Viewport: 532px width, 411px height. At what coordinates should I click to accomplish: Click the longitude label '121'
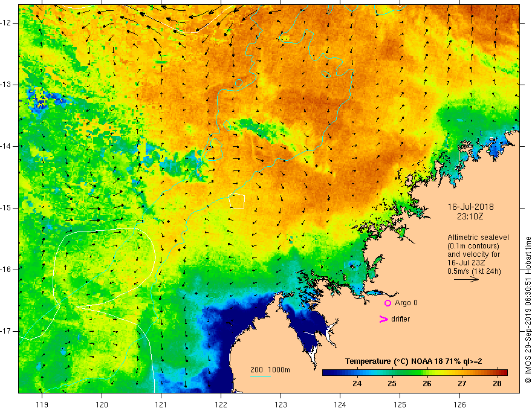pyautogui.click(x=161, y=404)
